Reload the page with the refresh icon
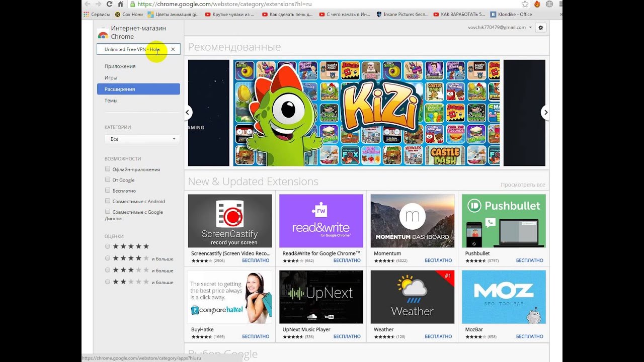644x362 pixels. [x=109, y=4]
